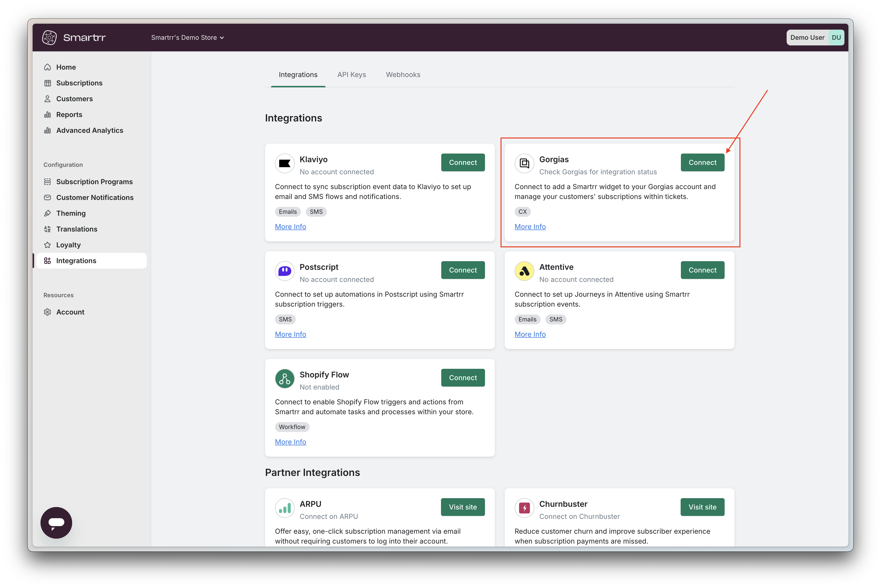Viewport: 881px width, 588px height.
Task: Open the Demo User account menu
Action: pos(815,38)
